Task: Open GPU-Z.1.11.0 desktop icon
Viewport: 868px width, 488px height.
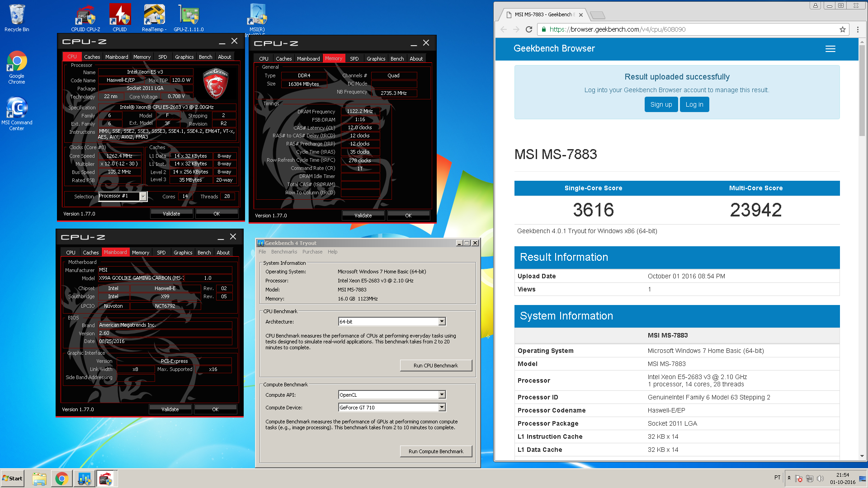Action: click(x=189, y=18)
